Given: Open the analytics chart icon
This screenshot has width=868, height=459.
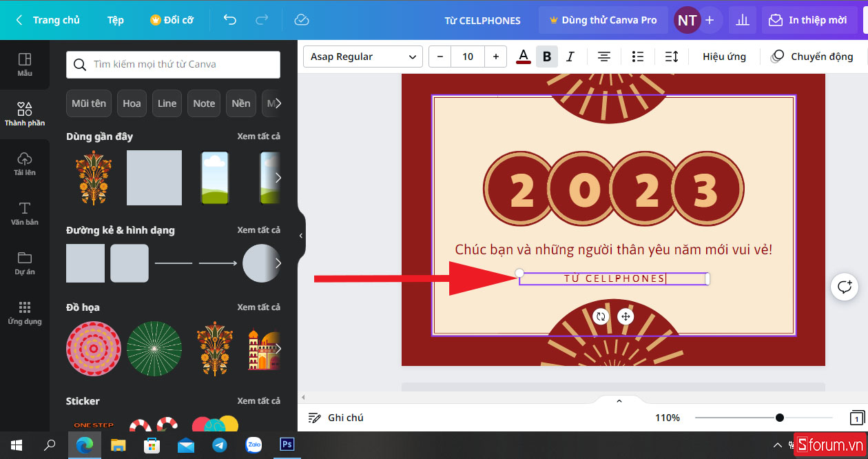Looking at the screenshot, I should click(742, 20).
